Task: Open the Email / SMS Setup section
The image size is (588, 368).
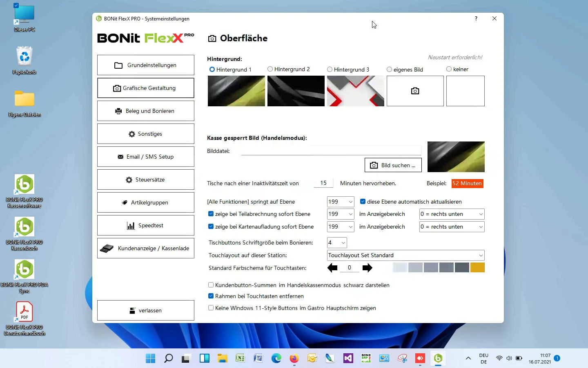Action: click(x=145, y=157)
